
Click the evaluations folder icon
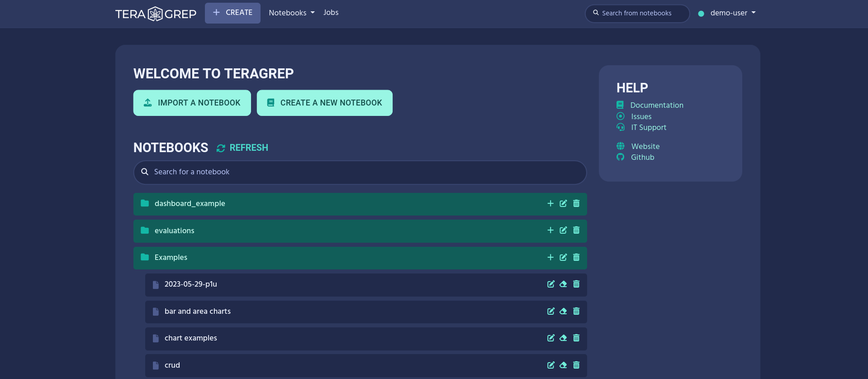click(x=145, y=230)
